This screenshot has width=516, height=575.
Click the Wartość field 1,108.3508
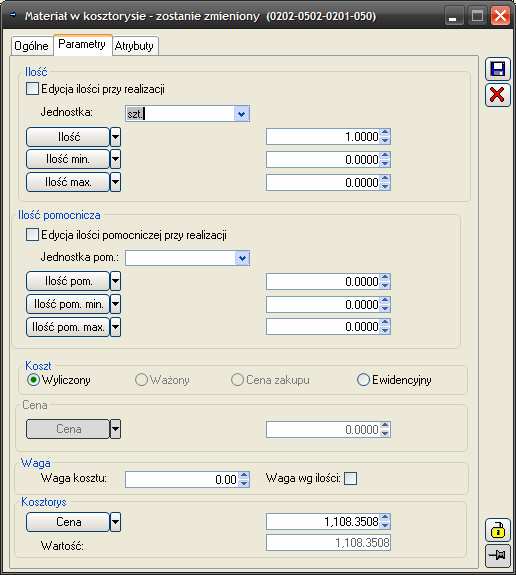(328, 542)
